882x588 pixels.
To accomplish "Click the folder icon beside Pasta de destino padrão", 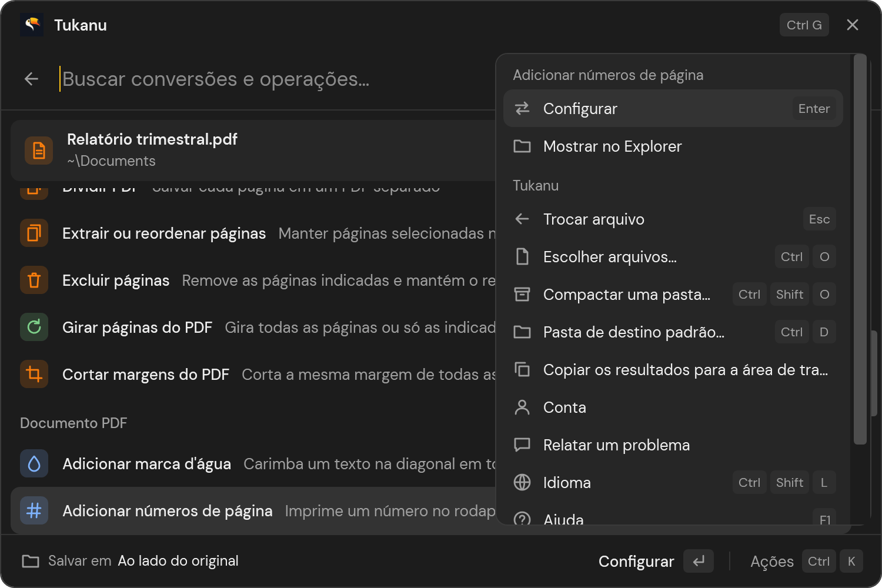I will [522, 332].
